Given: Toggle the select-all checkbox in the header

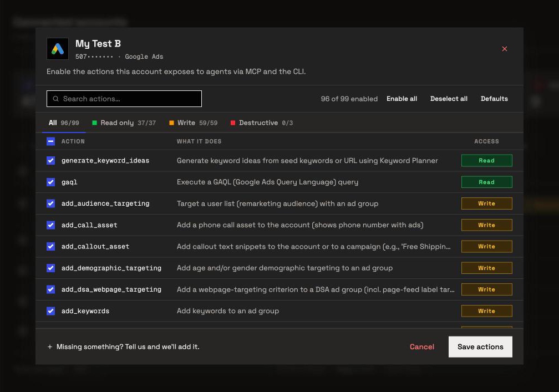Looking at the screenshot, I should click(50, 141).
